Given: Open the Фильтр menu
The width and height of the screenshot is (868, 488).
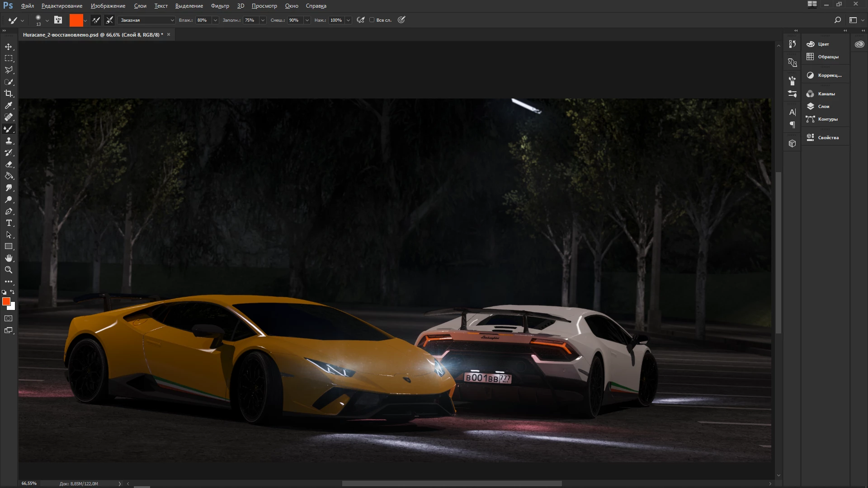Looking at the screenshot, I should tap(220, 6).
